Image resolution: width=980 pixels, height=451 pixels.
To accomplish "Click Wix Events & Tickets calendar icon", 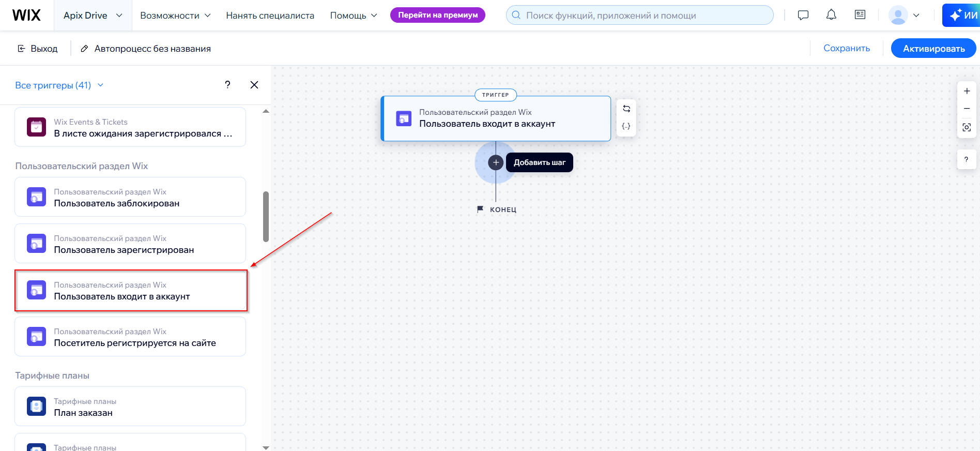I will pyautogui.click(x=36, y=127).
